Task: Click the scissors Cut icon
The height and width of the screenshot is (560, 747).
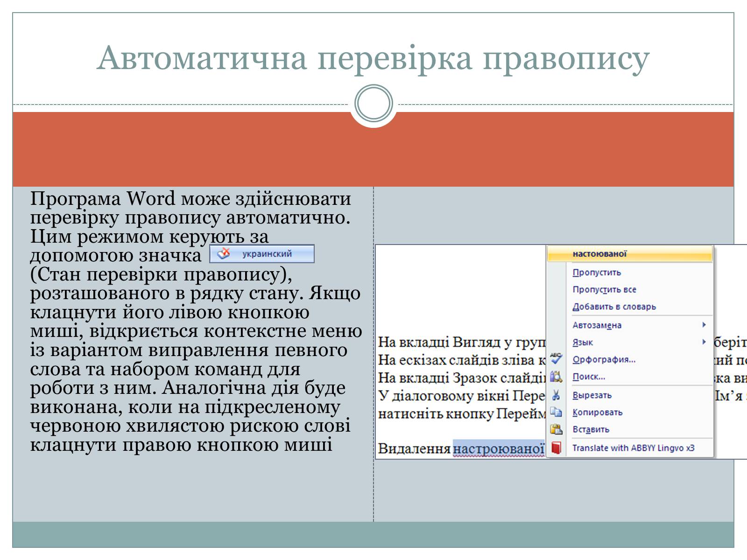Action: click(x=556, y=395)
